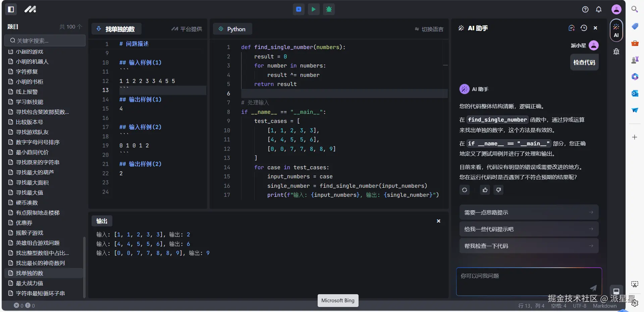The width and height of the screenshot is (644, 312).
Task: Open the notifications bell
Action: (599, 9)
